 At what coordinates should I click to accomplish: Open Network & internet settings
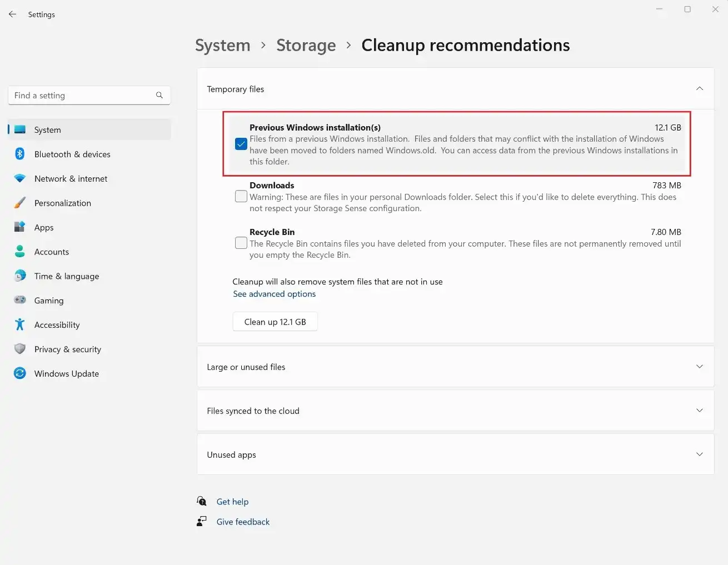(x=89, y=178)
